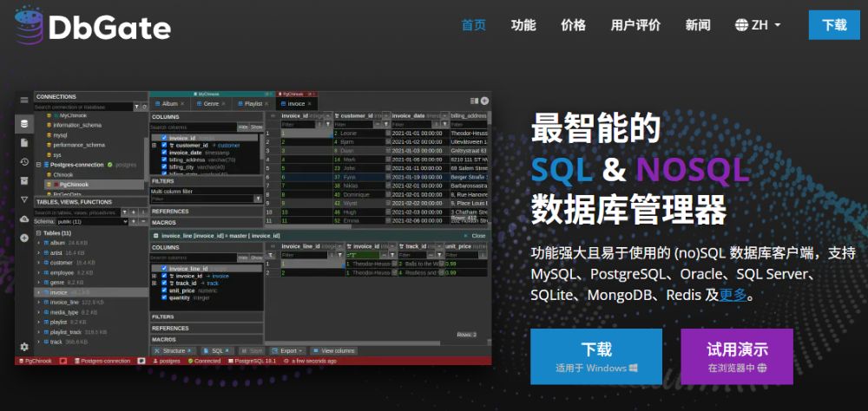Click the 首页 nav item
This screenshot has width=868, height=411.
tap(474, 25)
